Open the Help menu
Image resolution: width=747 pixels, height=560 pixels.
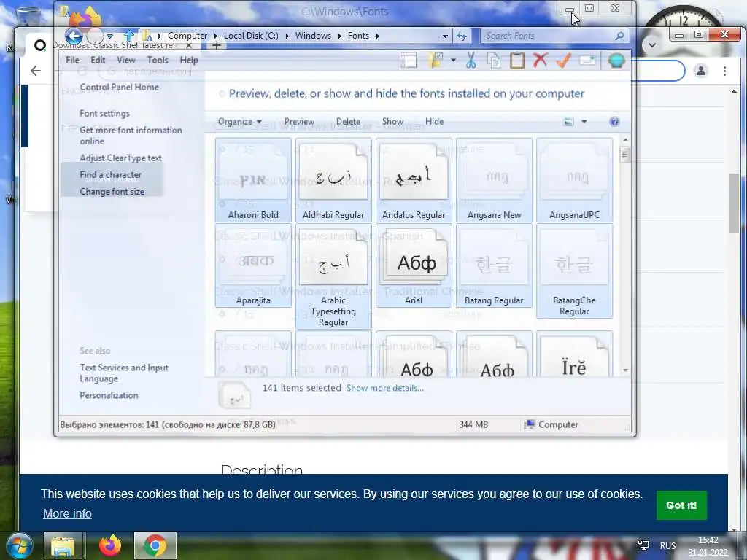(189, 60)
